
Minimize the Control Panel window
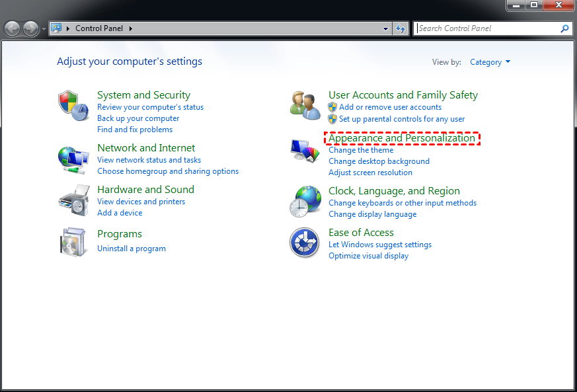click(x=516, y=5)
